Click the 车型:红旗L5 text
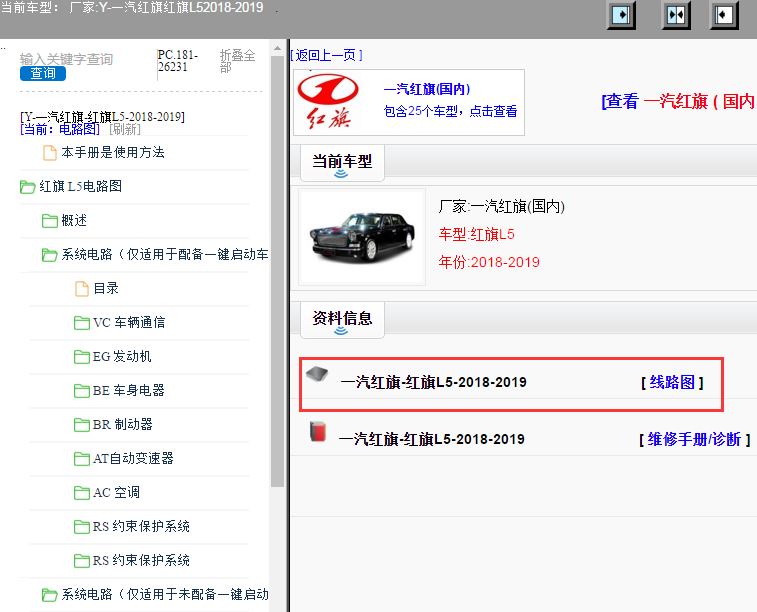Screen dimensions: 757x612 point(477,235)
